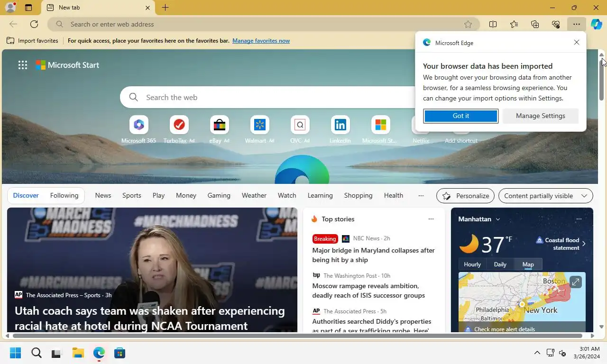Open Settings and more ellipsis menu
This screenshot has height=364, width=607.
point(576,24)
